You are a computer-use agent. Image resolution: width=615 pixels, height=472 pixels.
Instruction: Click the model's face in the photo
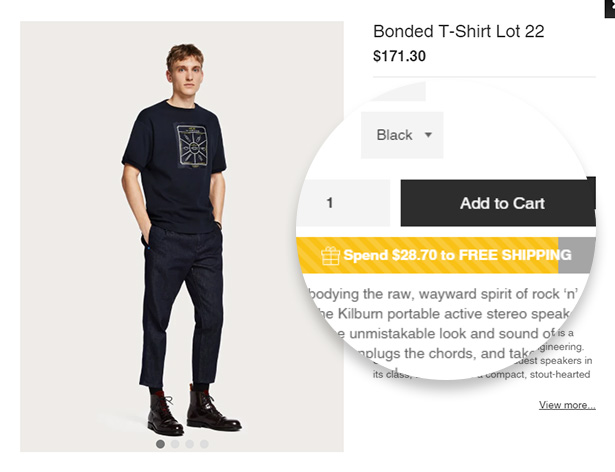[x=184, y=70]
